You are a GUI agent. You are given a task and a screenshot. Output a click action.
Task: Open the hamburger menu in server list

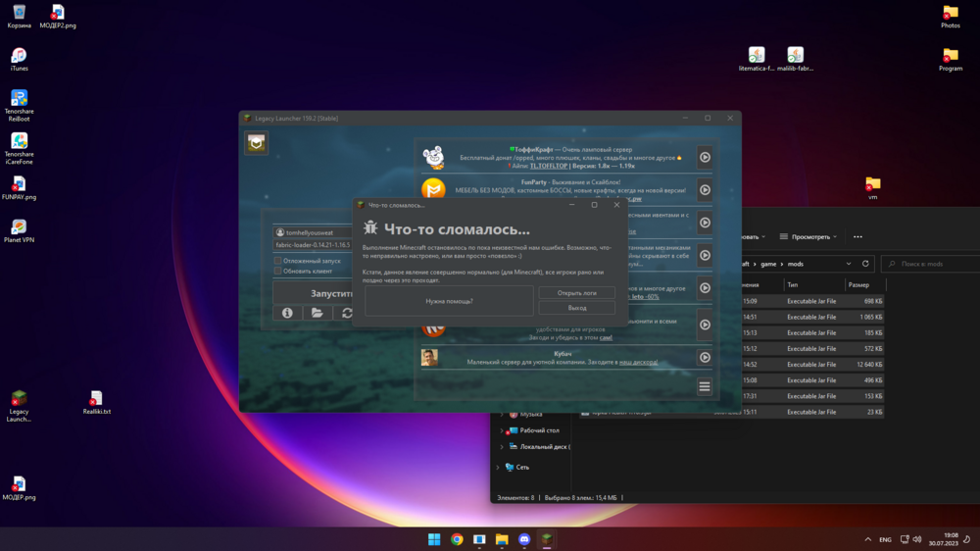point(705,387)
